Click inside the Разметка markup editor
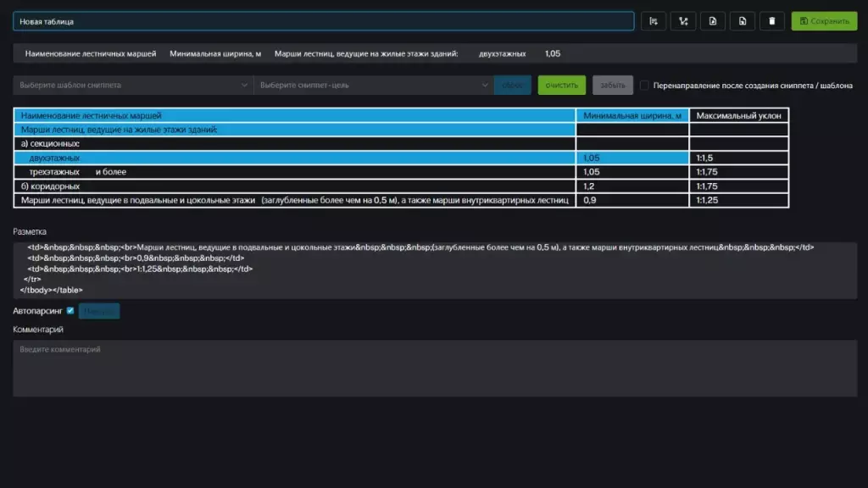 434,269
